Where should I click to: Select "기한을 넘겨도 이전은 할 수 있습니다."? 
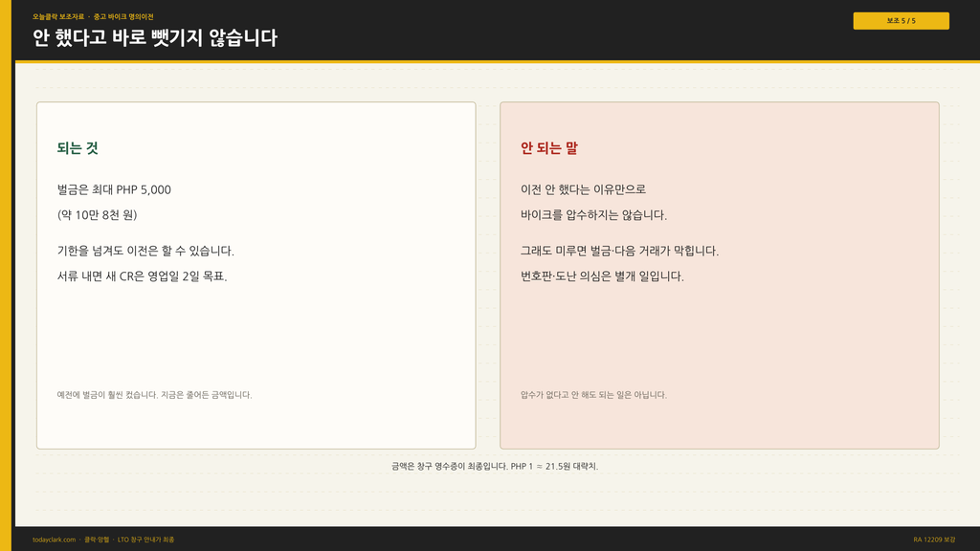[x=145, y=251]
